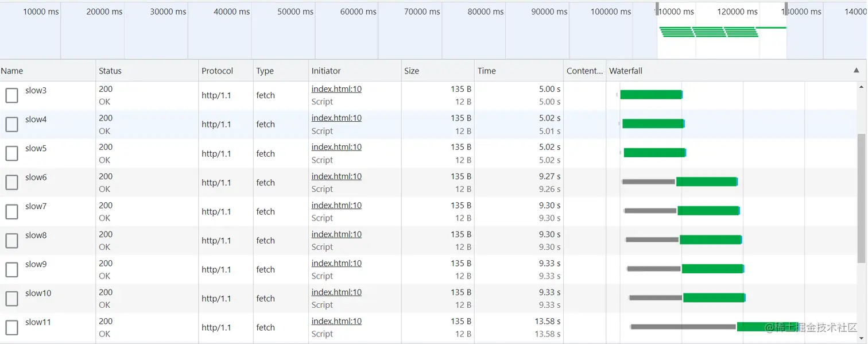Click the 50000 ms overview timeline mark
The height and width of the screenshot is (344, 868).
click(295, 11)
